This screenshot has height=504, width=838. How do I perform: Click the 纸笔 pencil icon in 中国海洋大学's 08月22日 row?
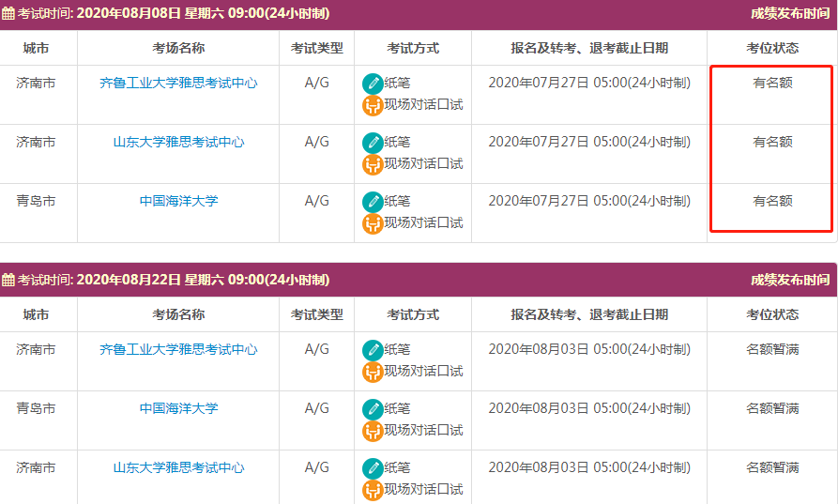(373, 409)
